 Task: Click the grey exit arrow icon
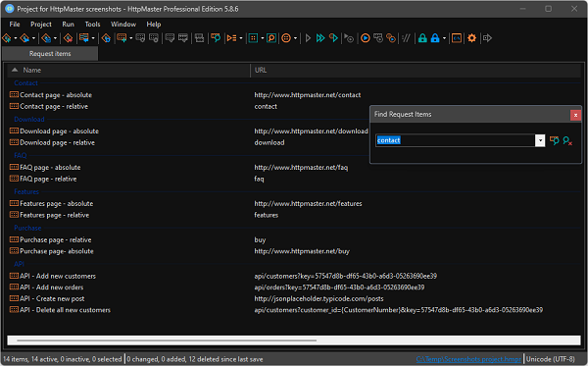click(487, 38)
